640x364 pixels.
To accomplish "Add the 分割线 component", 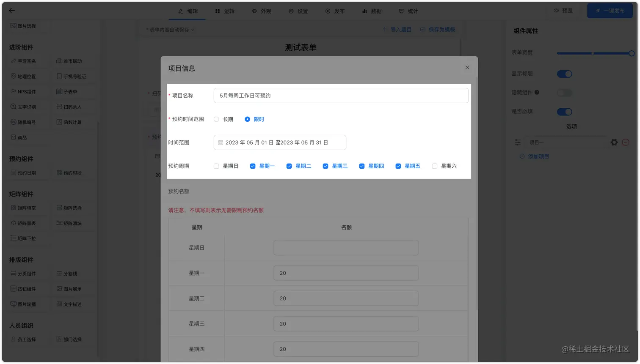I will click(67, 274).
